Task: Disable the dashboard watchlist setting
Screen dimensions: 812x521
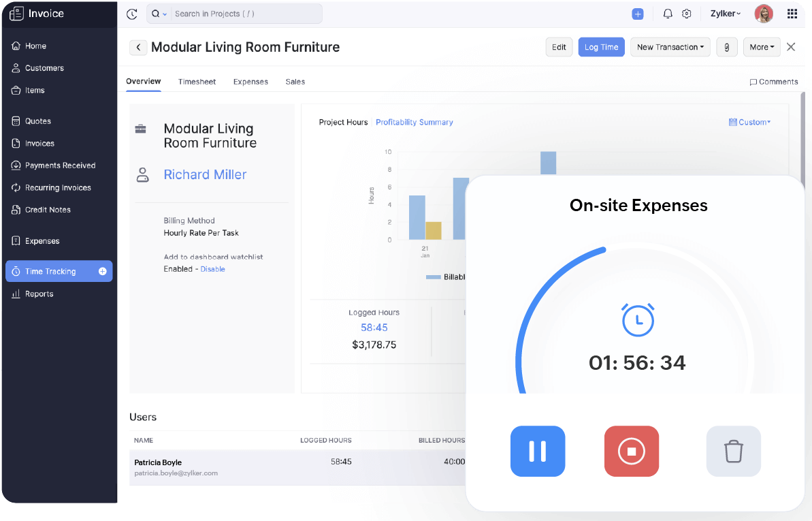Action: pyautogui.click(x=212, y=268)
